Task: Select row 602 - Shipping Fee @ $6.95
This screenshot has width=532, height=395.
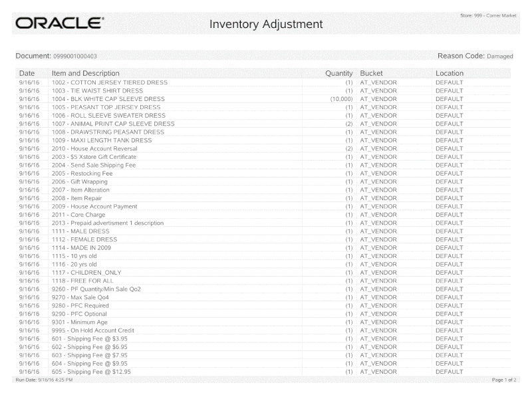Action: (263, 347)
